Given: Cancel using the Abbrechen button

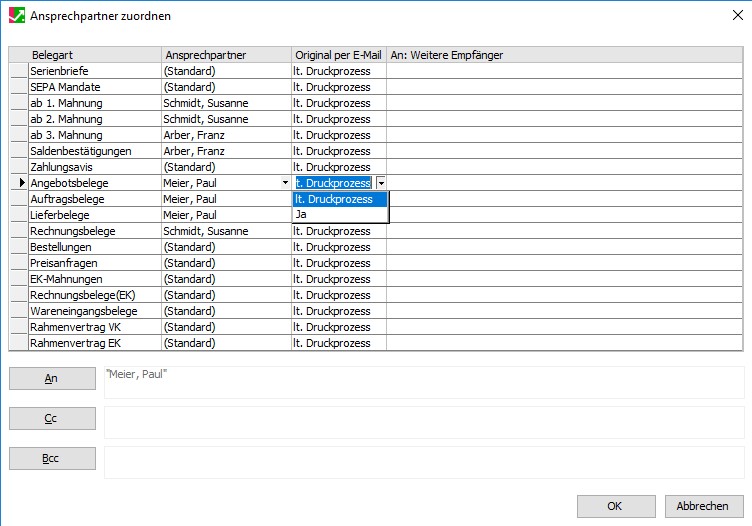Looking at the screenshot, I should click(x=704, y=506).
